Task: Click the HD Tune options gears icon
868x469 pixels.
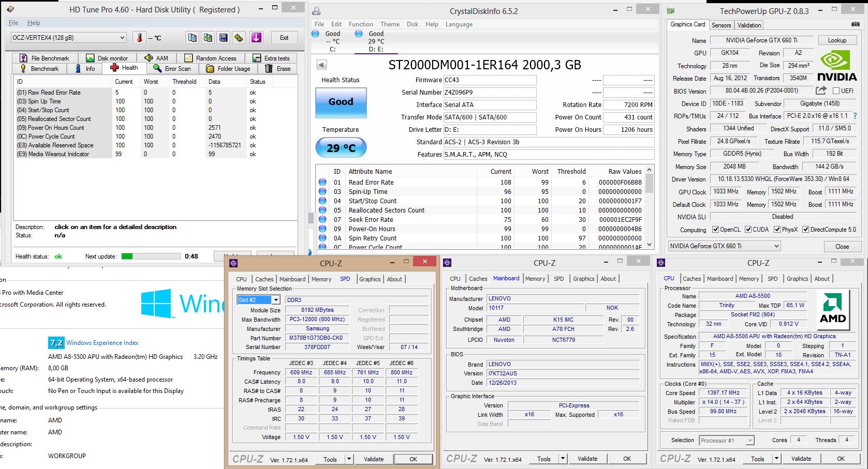Action: (x=239, y=38)
